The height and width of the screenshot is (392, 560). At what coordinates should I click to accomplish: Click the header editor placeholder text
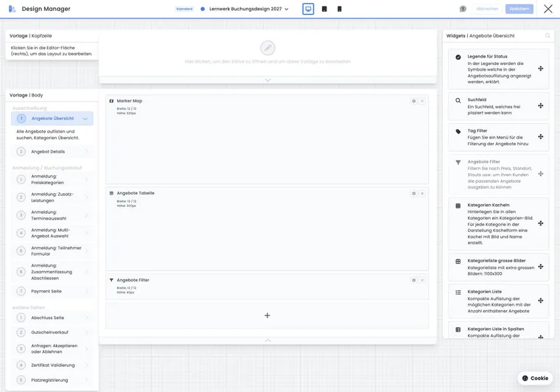pyautogui.click(x=267, y=61)
